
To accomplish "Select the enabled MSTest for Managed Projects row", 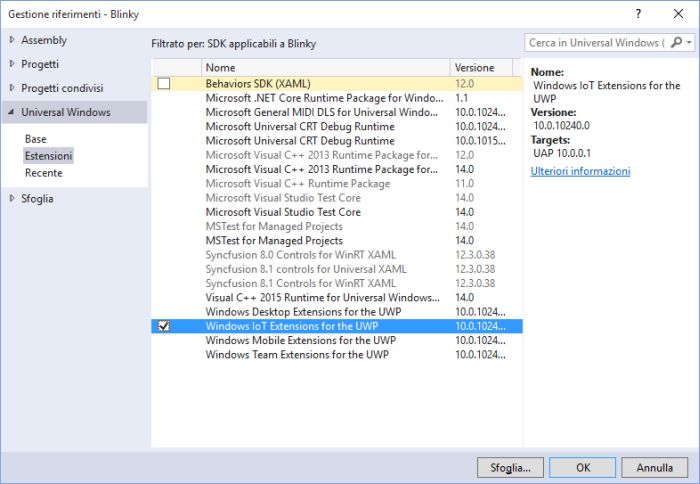I will click(337, 241).
